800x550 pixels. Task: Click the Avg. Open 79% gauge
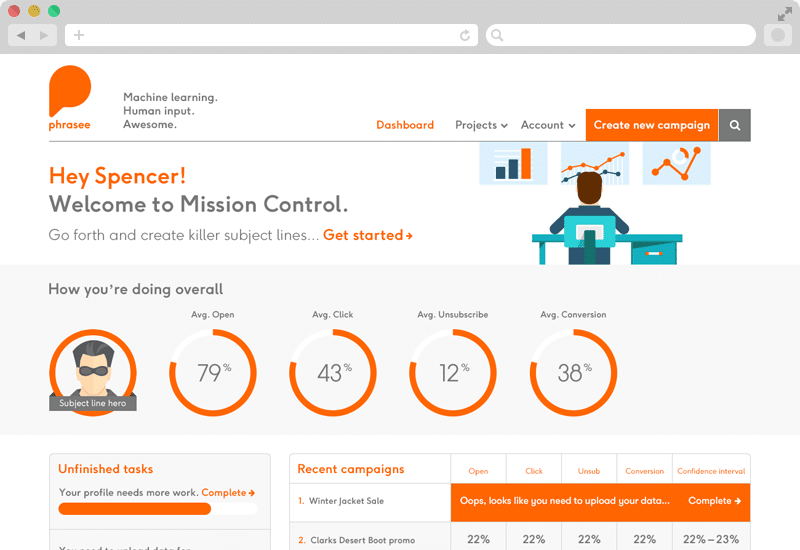213,373
